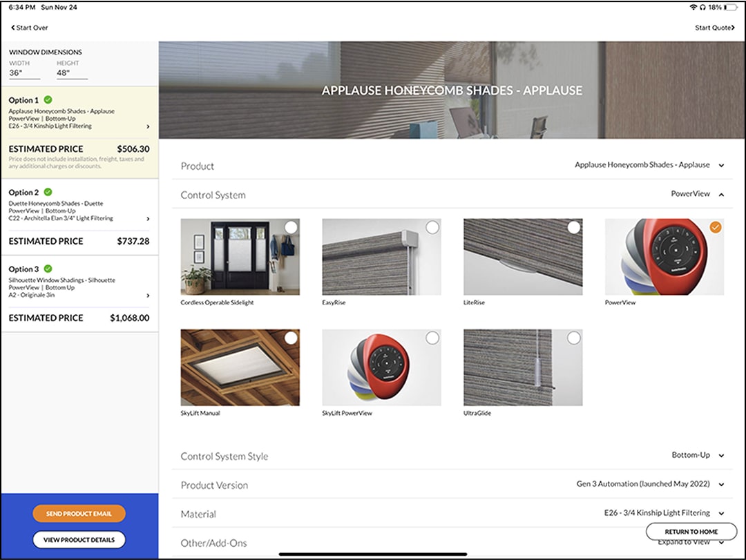Click the $737.28 estimated price
746x560 pixels.
(133, 241)
